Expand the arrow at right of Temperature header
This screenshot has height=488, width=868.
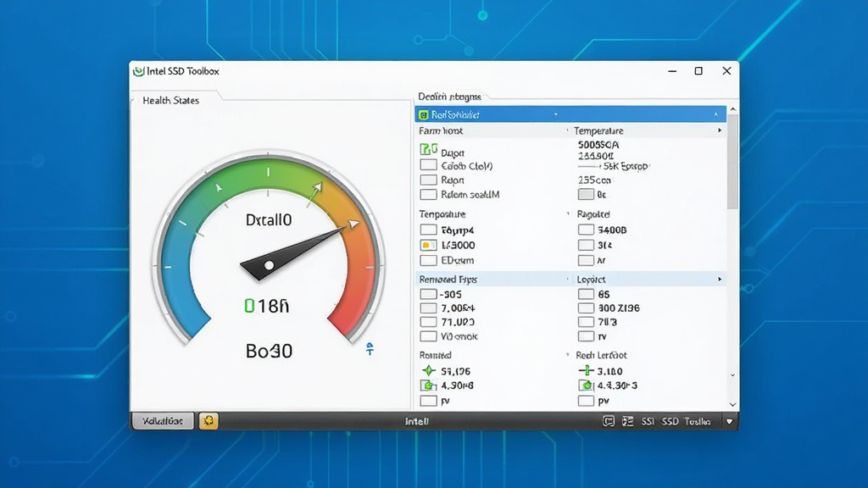coord(720,130)
